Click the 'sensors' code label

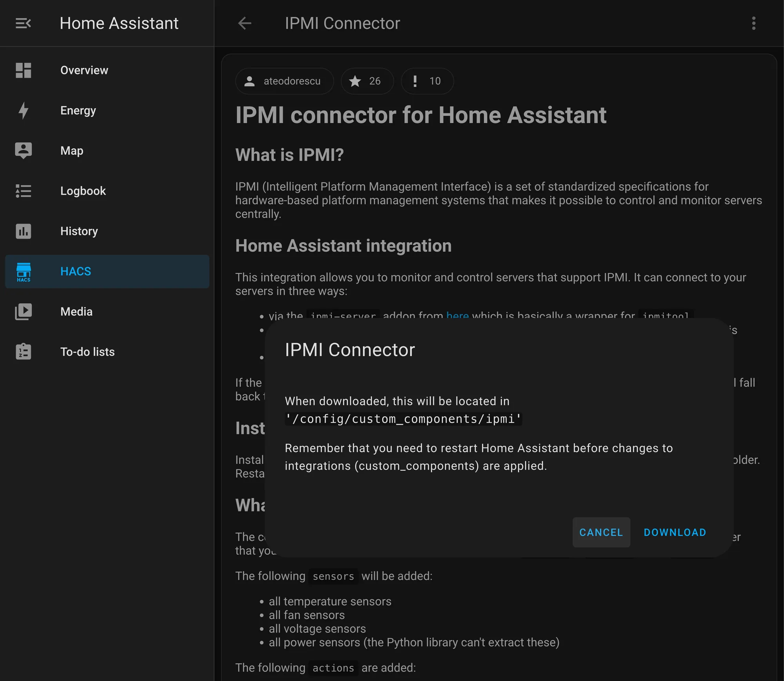click(x=333, y=576)
